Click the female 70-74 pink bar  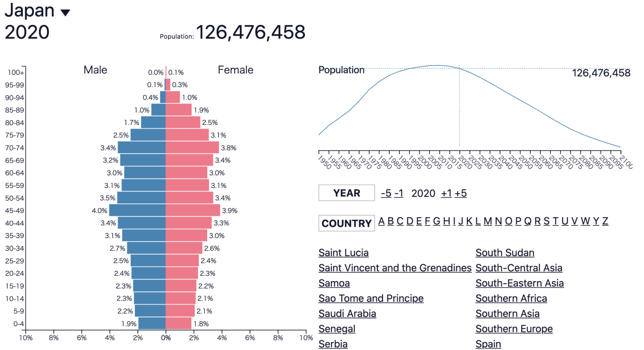[192, 148]
